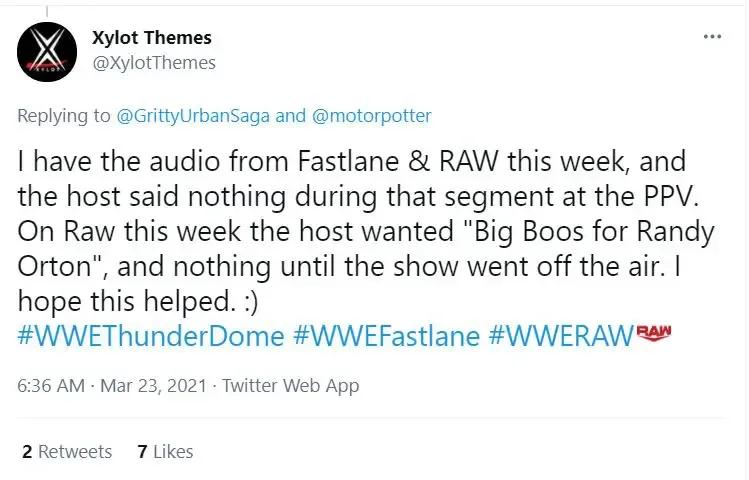Image resolution: width=749 pixels, height=480 pixels.
Task: Open the Xylot Themes display name
Action: pyautogui.click(x=151, y=37)
